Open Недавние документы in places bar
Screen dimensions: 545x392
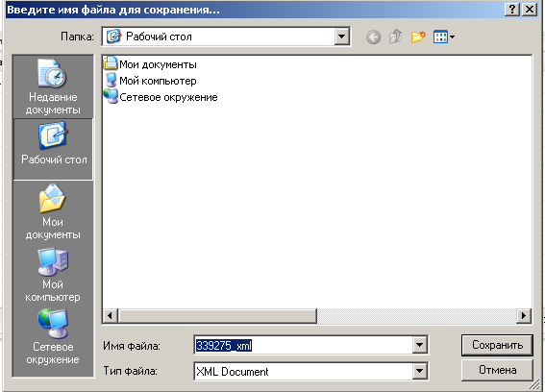[x=53, y=86]
